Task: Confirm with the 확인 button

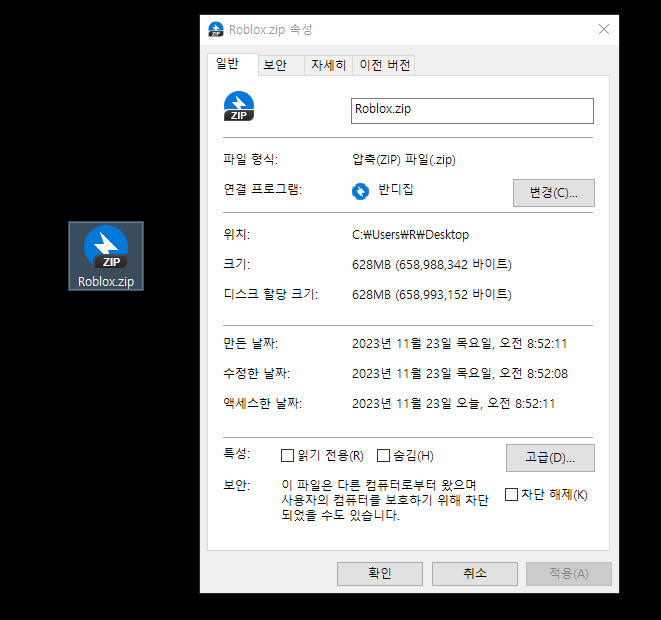Action: coord(380,574)
